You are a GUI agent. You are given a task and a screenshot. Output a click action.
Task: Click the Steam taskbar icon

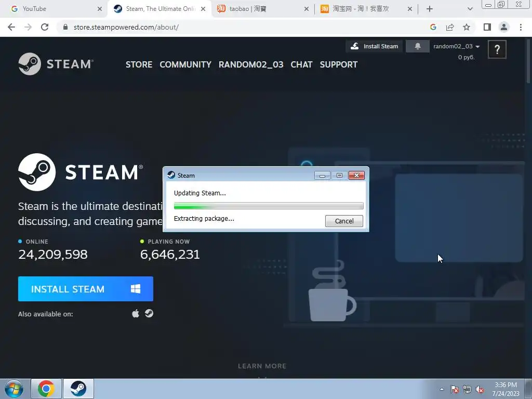coord(78,389)
